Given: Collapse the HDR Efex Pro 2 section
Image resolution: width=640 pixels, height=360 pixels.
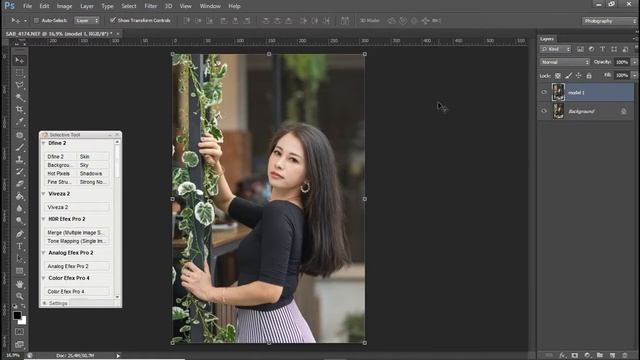Looking at the screenshot, I should click(x=44, y=219).
